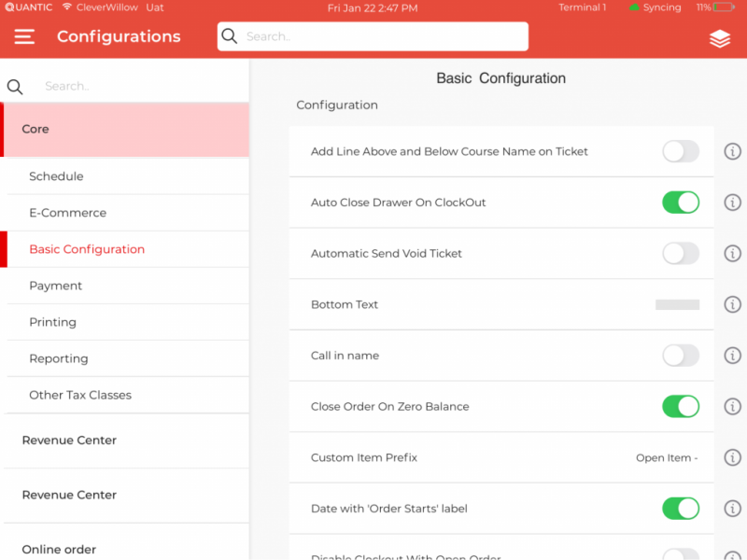Open the Payment settings page
This screenshot has width=747, height=560.
pyautogui.click(x=56, y=286)
